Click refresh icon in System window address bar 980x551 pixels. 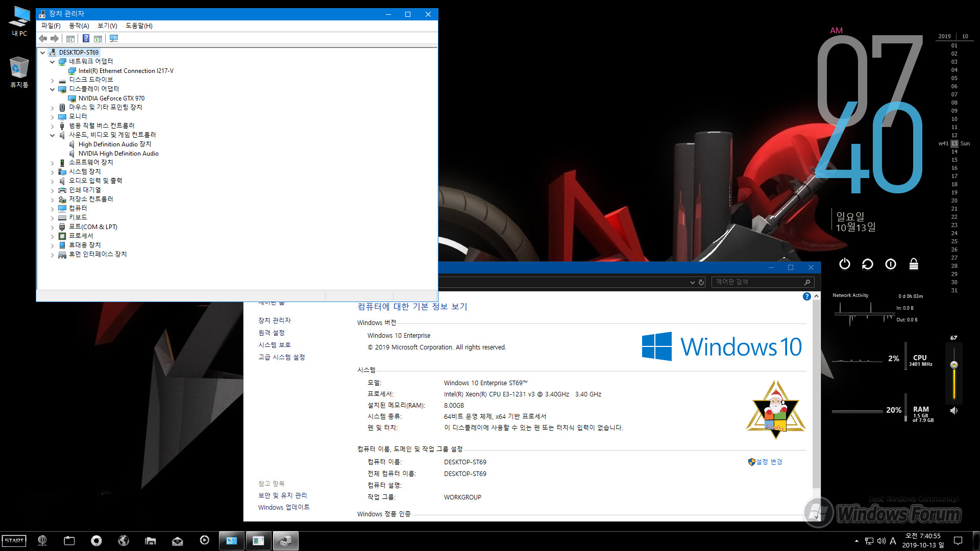701,282
